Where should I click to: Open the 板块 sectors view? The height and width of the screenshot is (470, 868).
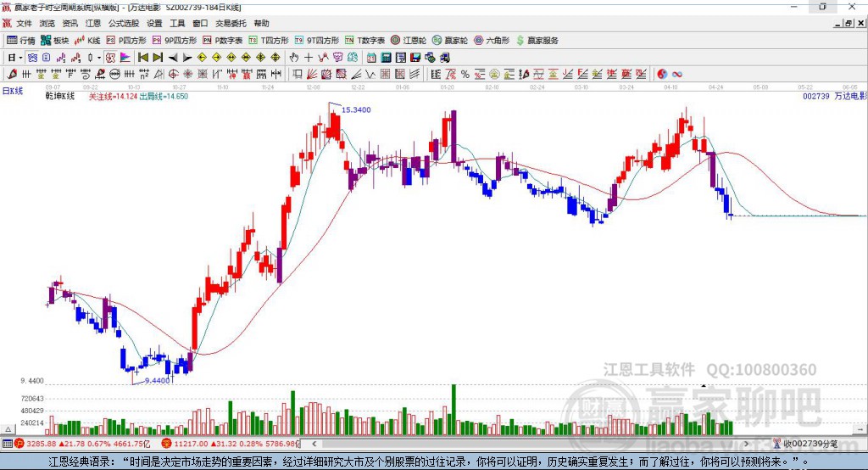(55, 41)
